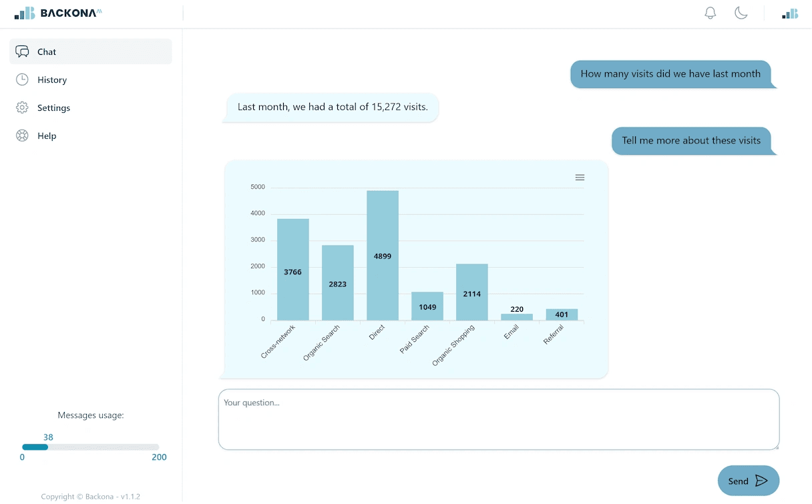The width and height of the screenshot is (812, 504).
Task: Toggle dark mode with the moon icon
Action: tap(741, 13)
